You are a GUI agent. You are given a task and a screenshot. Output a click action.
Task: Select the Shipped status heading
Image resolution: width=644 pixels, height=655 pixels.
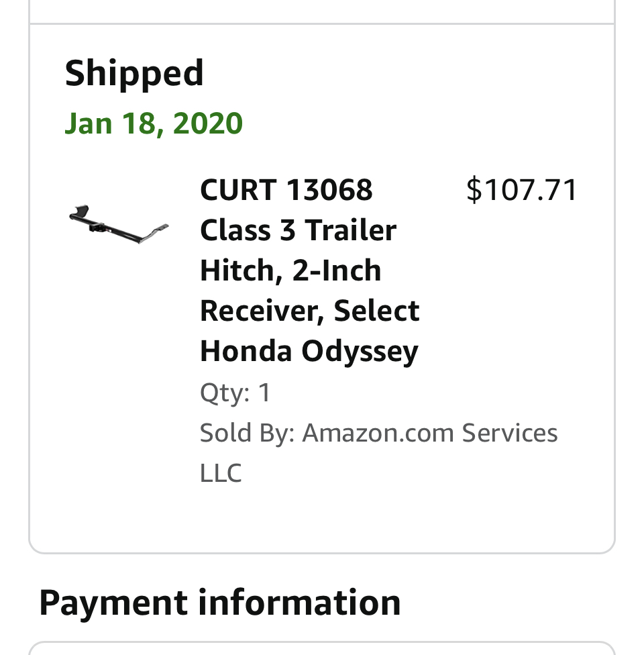point(134,73)
